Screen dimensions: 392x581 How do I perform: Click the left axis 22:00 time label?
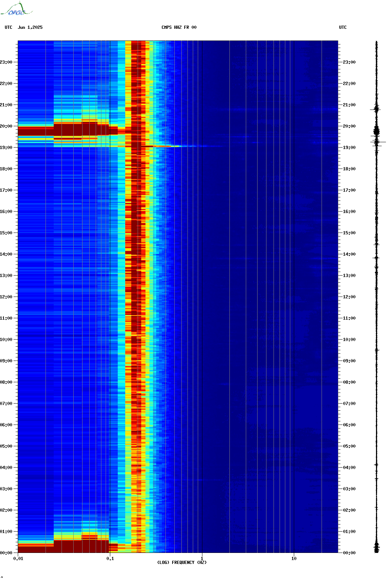6,84
